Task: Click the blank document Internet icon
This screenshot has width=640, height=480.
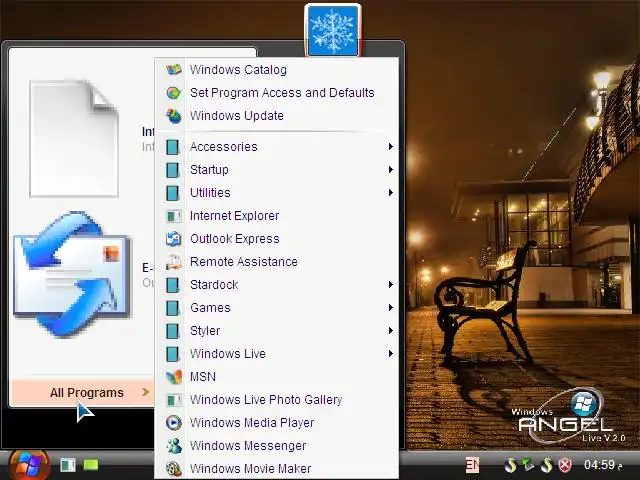Action: (x=74, y=138)
